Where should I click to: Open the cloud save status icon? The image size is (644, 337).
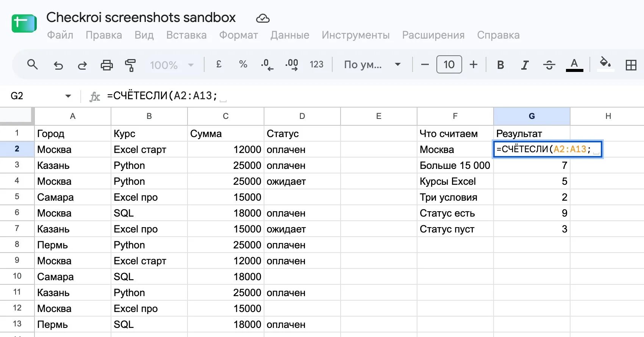263,18
